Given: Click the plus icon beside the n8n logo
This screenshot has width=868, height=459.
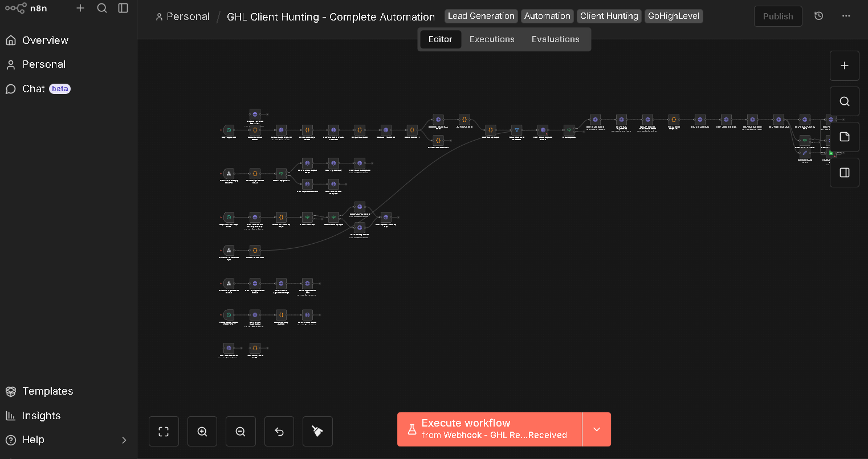Looking at the screenshot, I should tap(80, 8).
